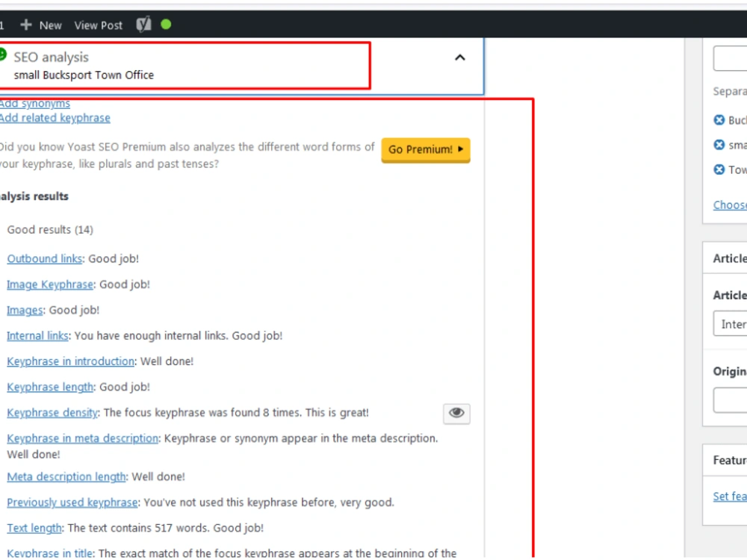
Task: Click the plus icon next to New
Action: pyautogui.click(x=25, y=25)
